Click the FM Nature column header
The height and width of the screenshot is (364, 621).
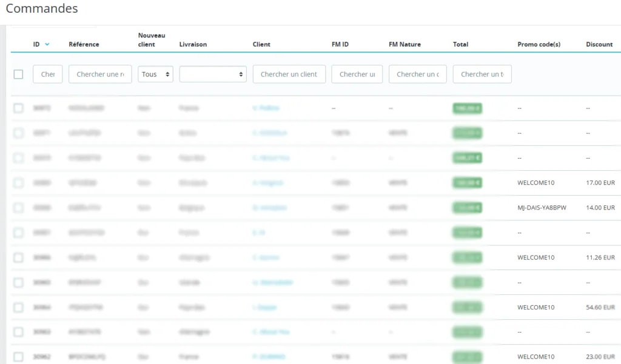[x=404, y=44]
